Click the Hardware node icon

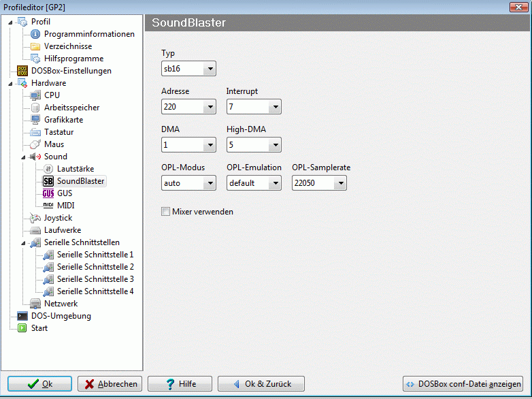[22, 83]
